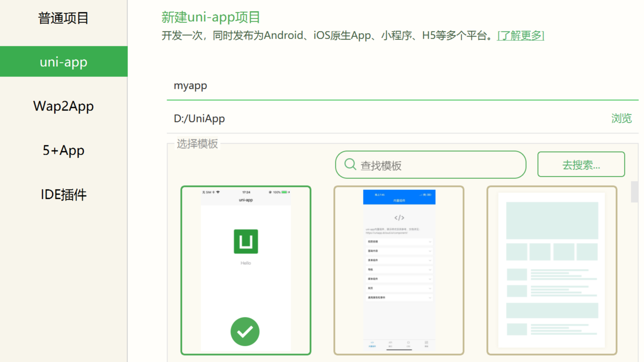Open the IDE插件 category
This screenshot has width=644, height=362.
63,194
